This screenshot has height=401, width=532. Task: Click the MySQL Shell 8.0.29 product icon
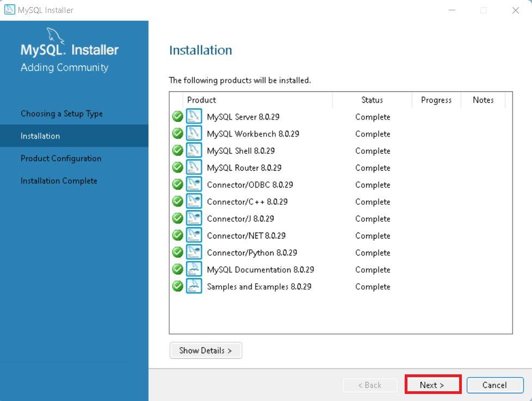pyautogui.click(x=194, y=150)
